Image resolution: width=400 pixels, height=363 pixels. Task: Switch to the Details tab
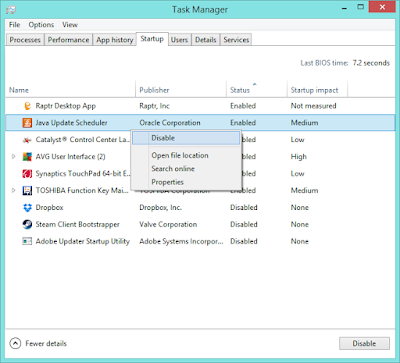pos(206,40)
